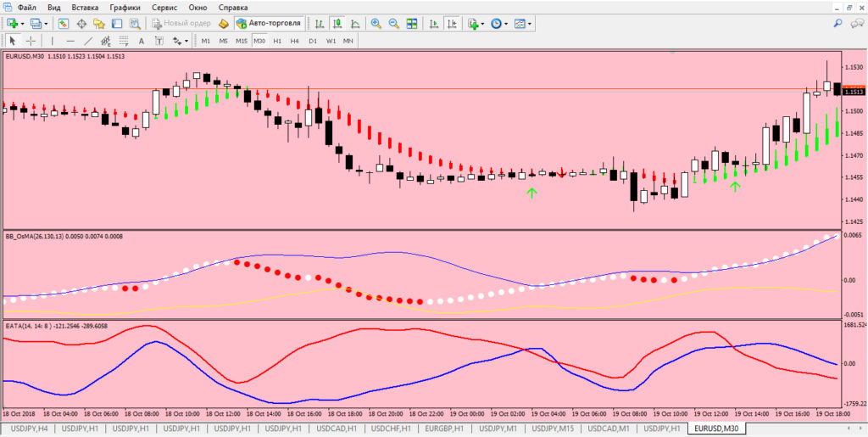Click the Zoom In magnifier icon
This screenshot has width=868, height=437.
[x=376, y=24]
